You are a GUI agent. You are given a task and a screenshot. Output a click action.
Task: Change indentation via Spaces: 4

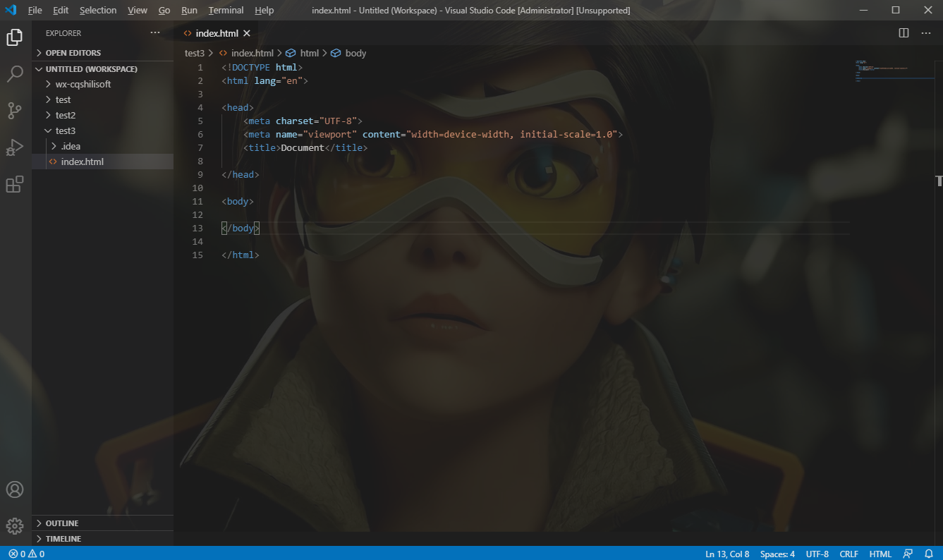click(x=777, y=554)
